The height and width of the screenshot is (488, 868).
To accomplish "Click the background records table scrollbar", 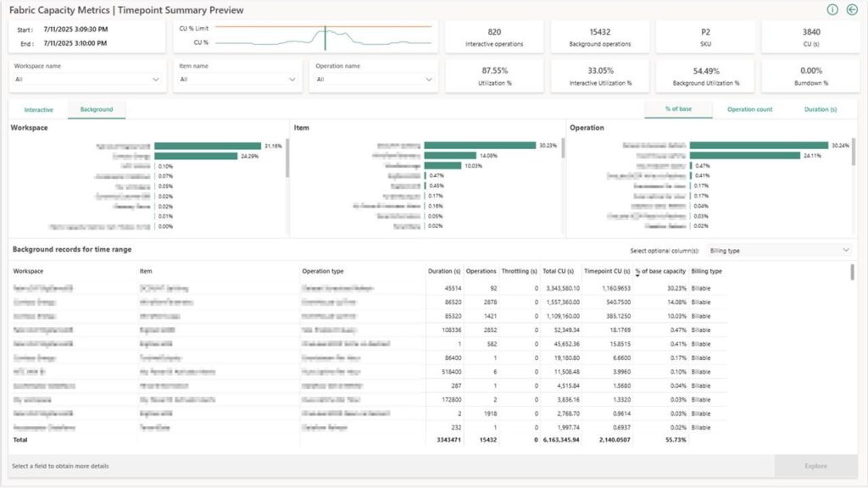I will click(852, 272).
